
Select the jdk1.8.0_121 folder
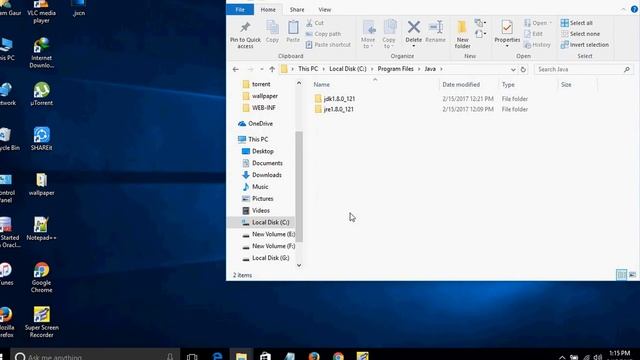tap(339, 99)
